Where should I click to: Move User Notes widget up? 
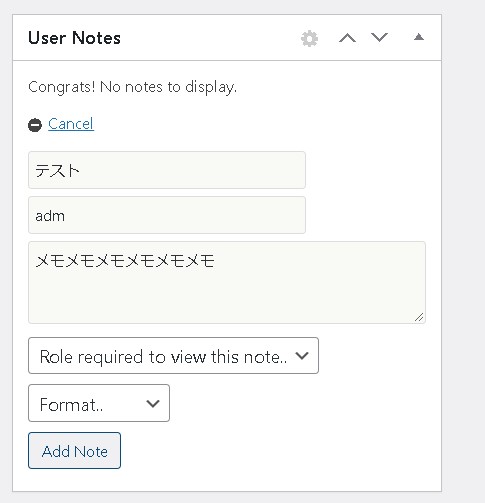tap(347, 38)
